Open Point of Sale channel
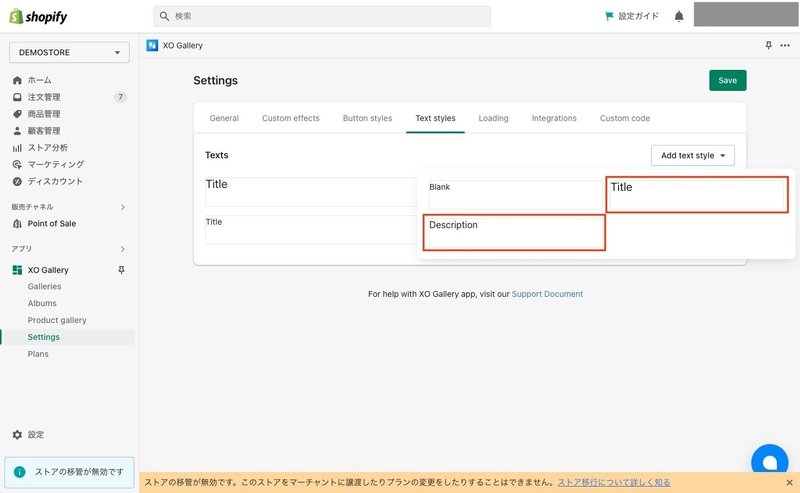800x493 pixels. coord(52,224)
